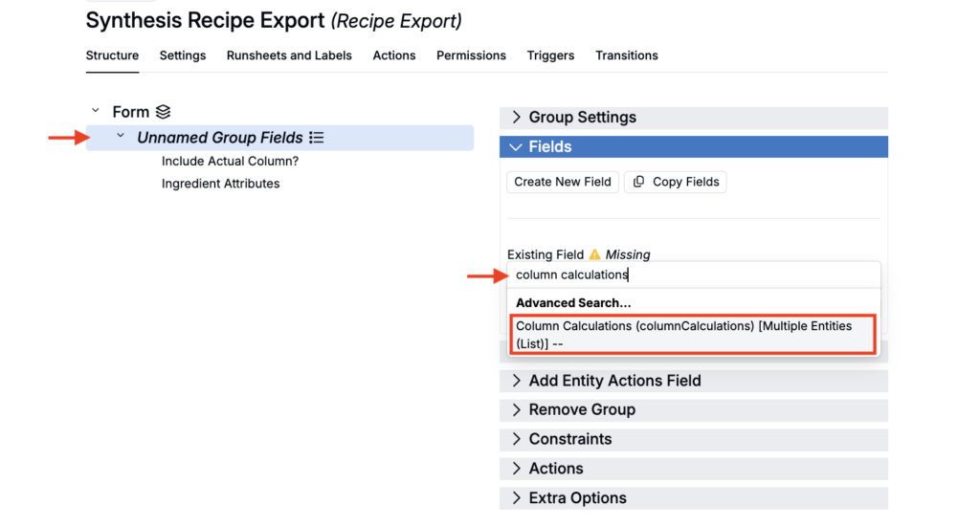Expand the Remove Group section
The height and width of the screenshot is (527, 980).
[517, 410]
